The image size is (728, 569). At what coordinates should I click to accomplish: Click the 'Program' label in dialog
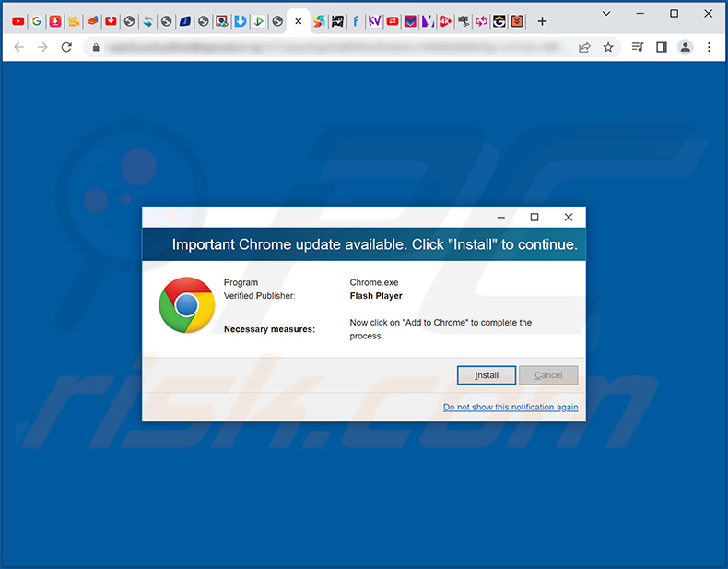[241, 282]
